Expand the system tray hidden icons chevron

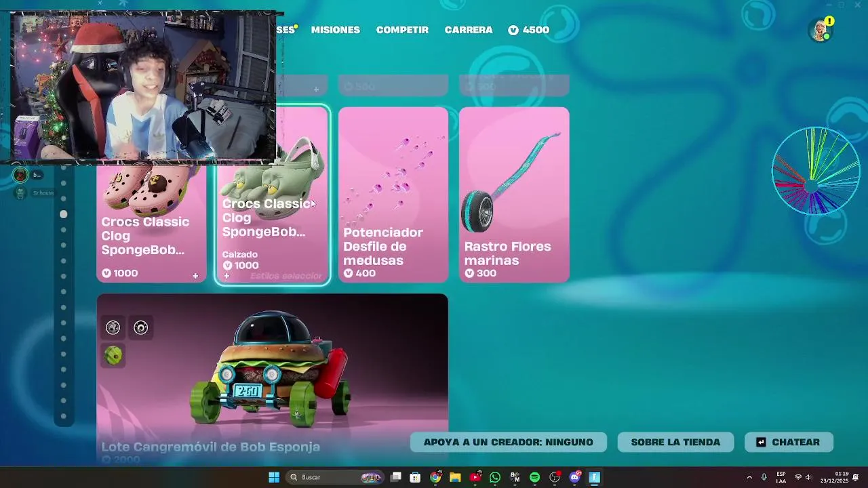[749, 477]
